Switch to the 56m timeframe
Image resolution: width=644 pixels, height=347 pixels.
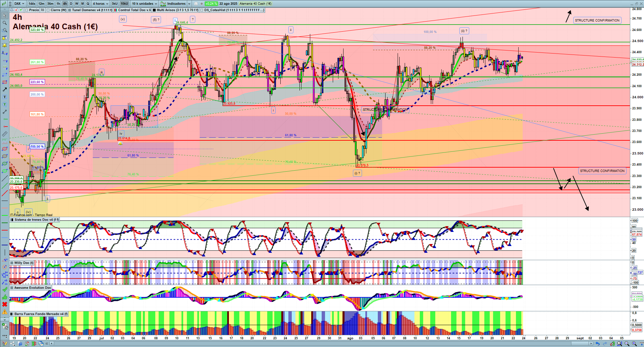click(x=50, y=4)
